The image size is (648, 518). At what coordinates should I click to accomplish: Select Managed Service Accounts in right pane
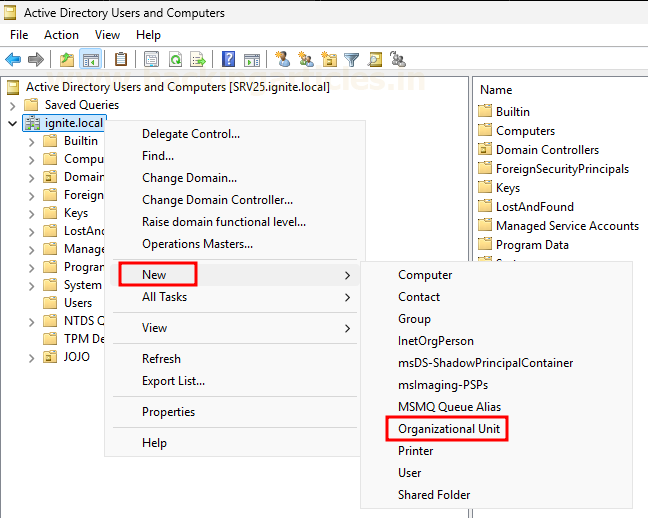tap(567, 226)
